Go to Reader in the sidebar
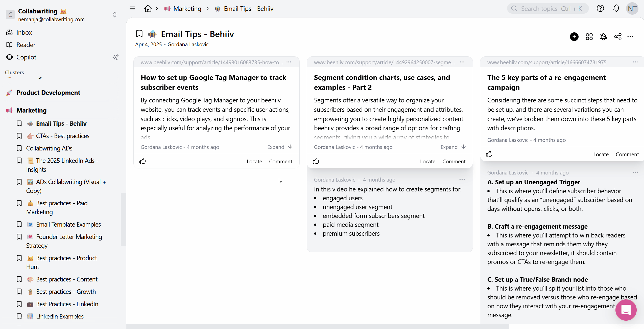 [26, 45]
